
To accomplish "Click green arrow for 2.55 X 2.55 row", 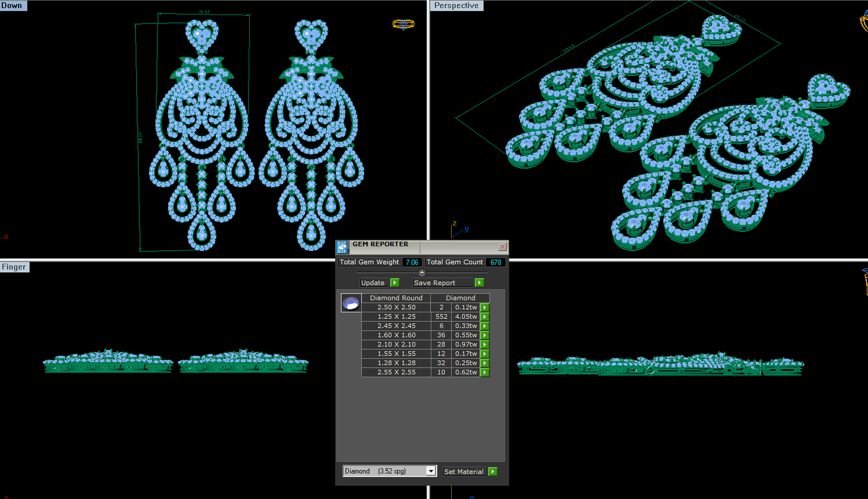I will (484, 372).
